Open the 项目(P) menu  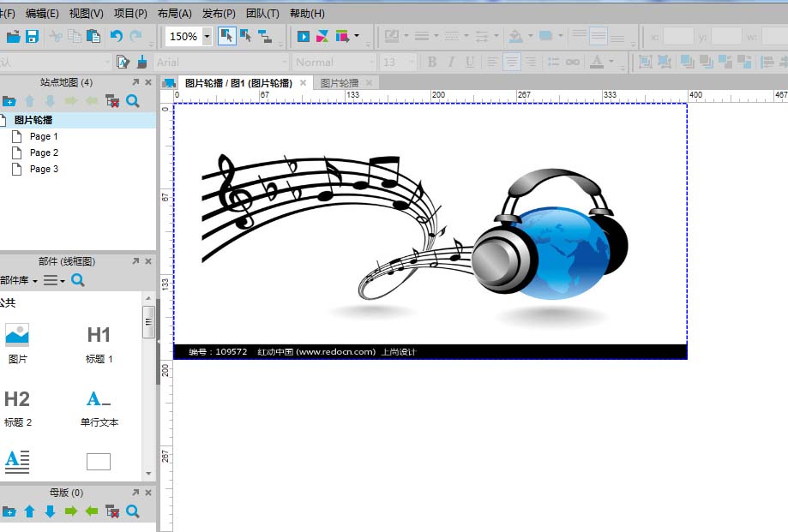[x=130, y=14]
